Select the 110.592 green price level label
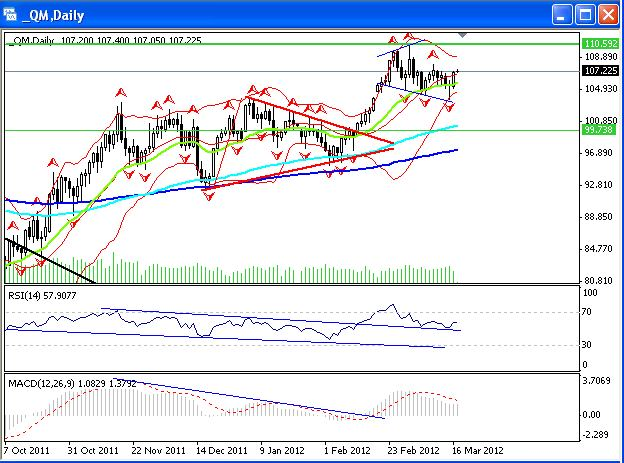The height and width of the screenshot is (463, 624). (x=601, y=43)
